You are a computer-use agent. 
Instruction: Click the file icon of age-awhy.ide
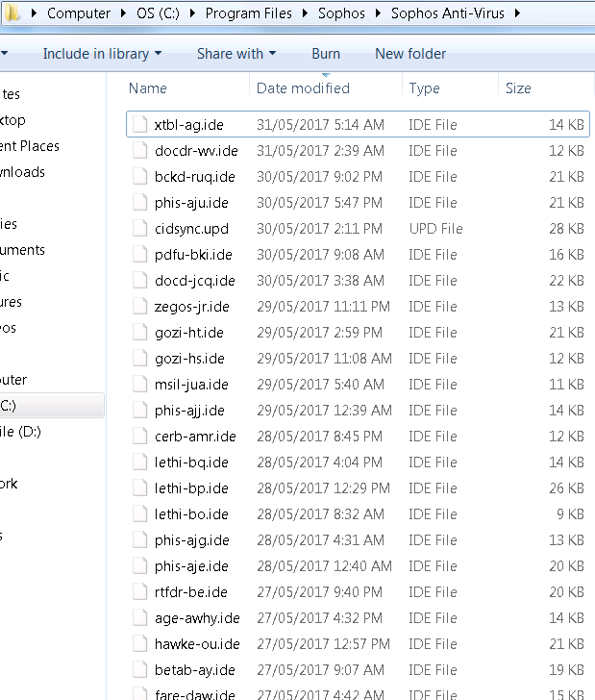pyautogui.click(x=139, y=618)
